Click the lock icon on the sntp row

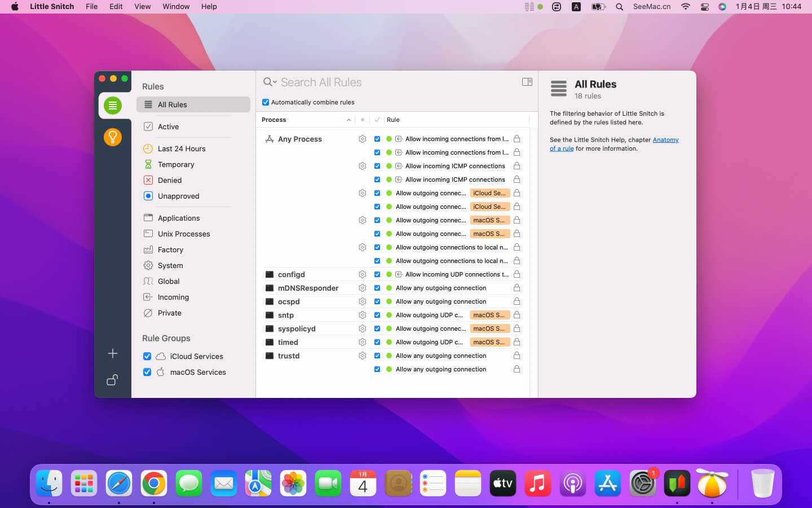(x=517, y=315)
